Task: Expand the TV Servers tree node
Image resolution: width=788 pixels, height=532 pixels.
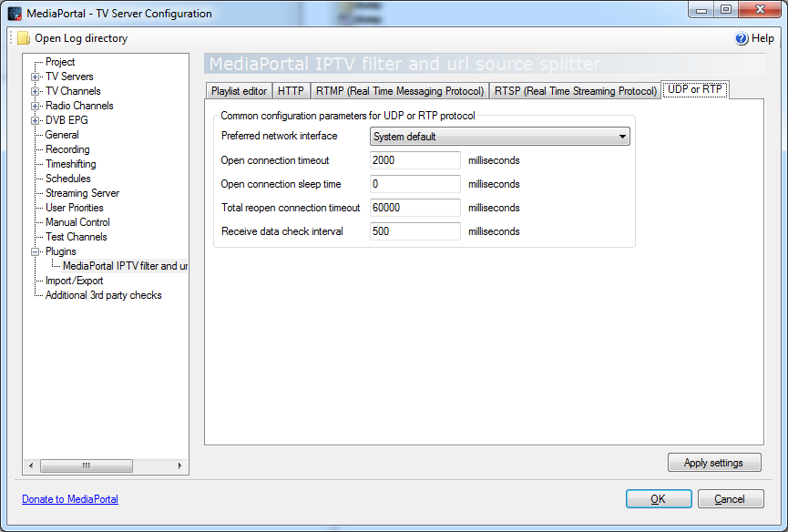Action: coord(36,77)
